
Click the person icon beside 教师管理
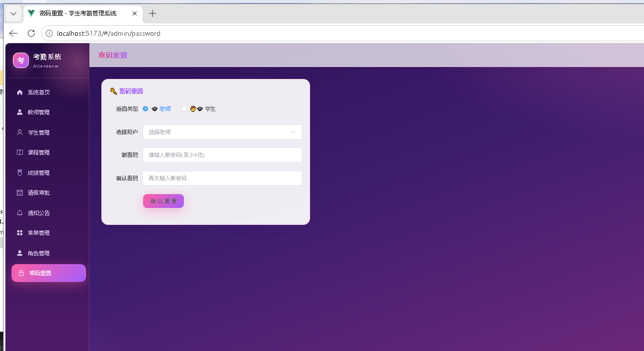[20, 112]
